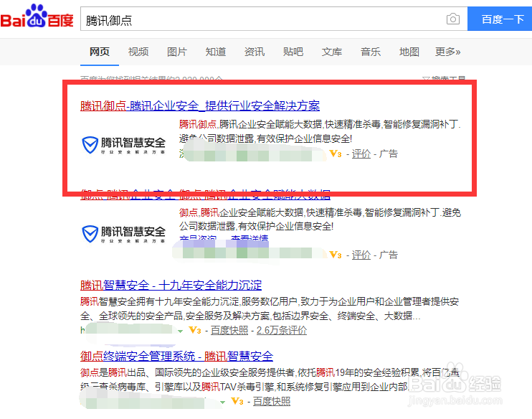Open the 2.6万条评价 link

point(282,330)
